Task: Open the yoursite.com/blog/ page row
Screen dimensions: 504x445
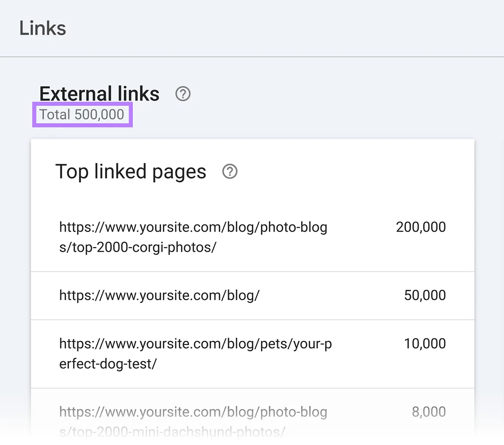Action: (252, 296)
